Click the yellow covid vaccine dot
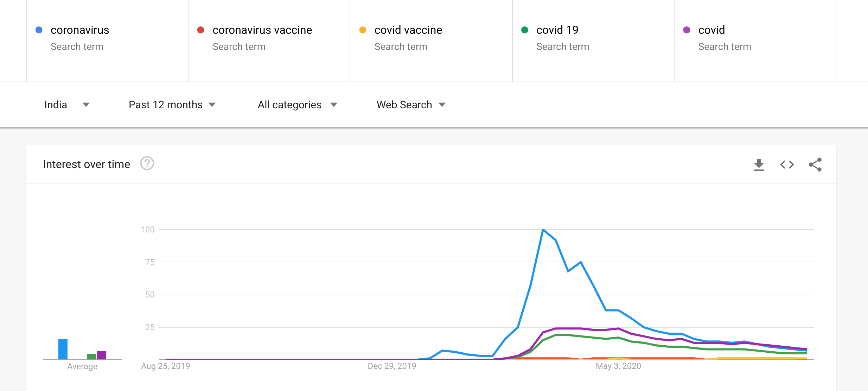The image size is (868, 391). pos(363,30)
